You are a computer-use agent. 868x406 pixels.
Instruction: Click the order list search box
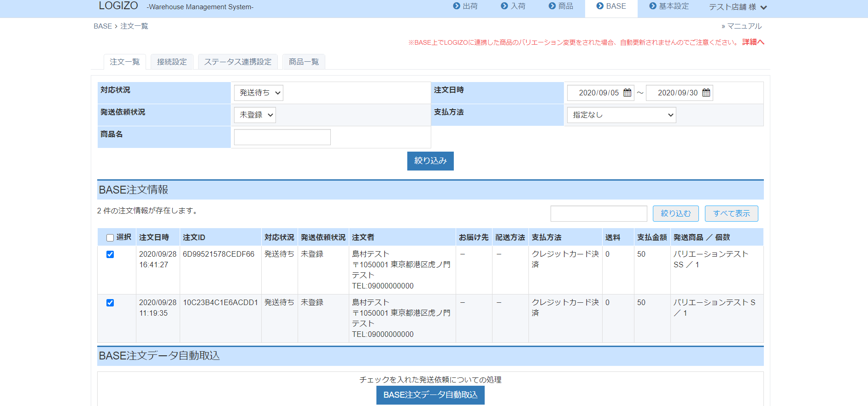599,213
